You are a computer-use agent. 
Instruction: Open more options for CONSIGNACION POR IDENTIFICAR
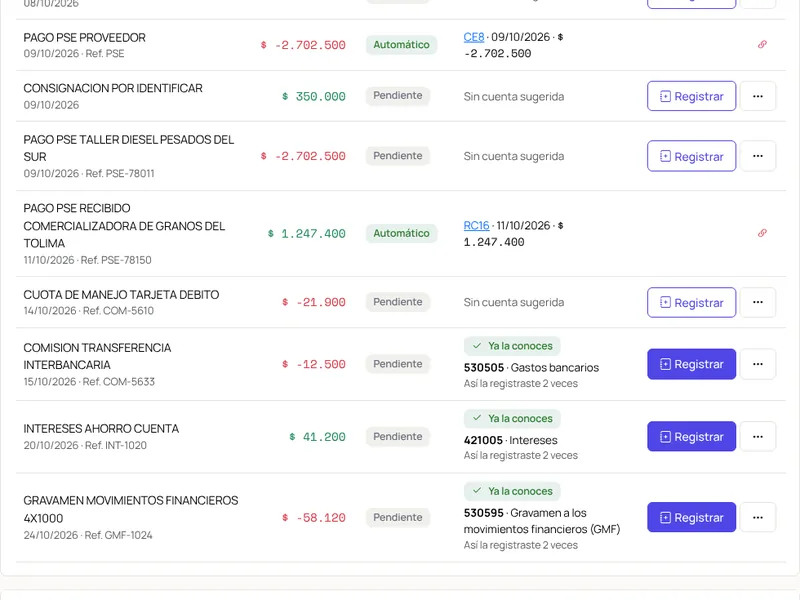click(x=758, y=96)
